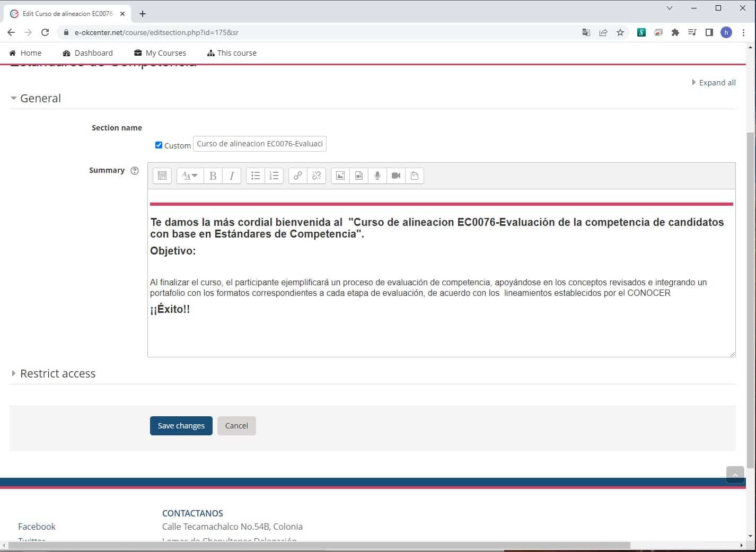The image size is (756, 552).
Task: Click the record video camera icon
Action: coord(396,176)
